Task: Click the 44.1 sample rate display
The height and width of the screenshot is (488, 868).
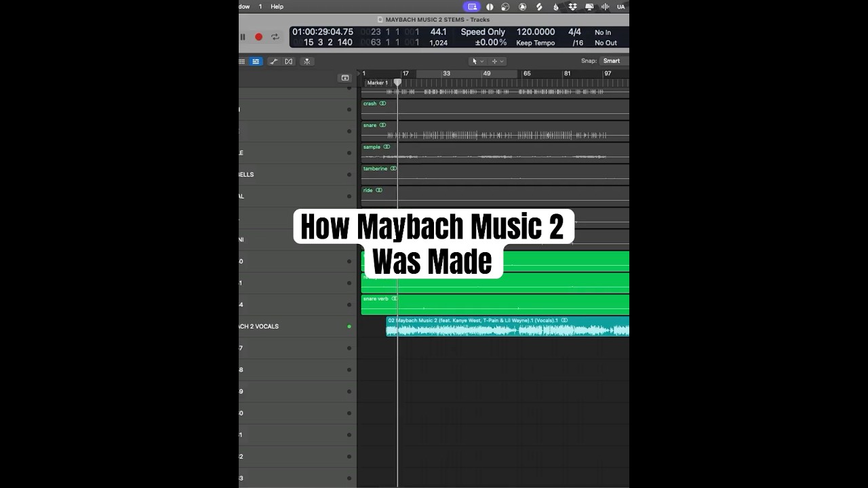Action: [x=438, y=32]
